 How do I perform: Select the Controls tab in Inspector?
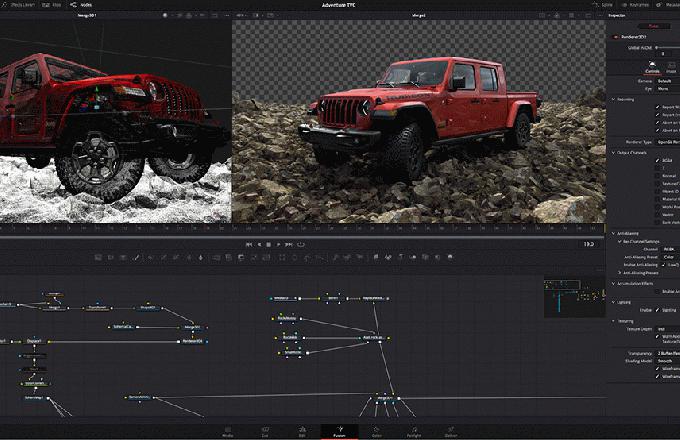[x=651, y=66]
